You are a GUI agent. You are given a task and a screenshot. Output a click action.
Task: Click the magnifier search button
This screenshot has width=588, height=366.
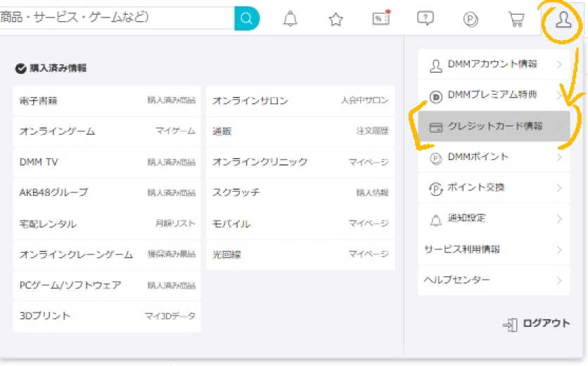pos(246,19)
